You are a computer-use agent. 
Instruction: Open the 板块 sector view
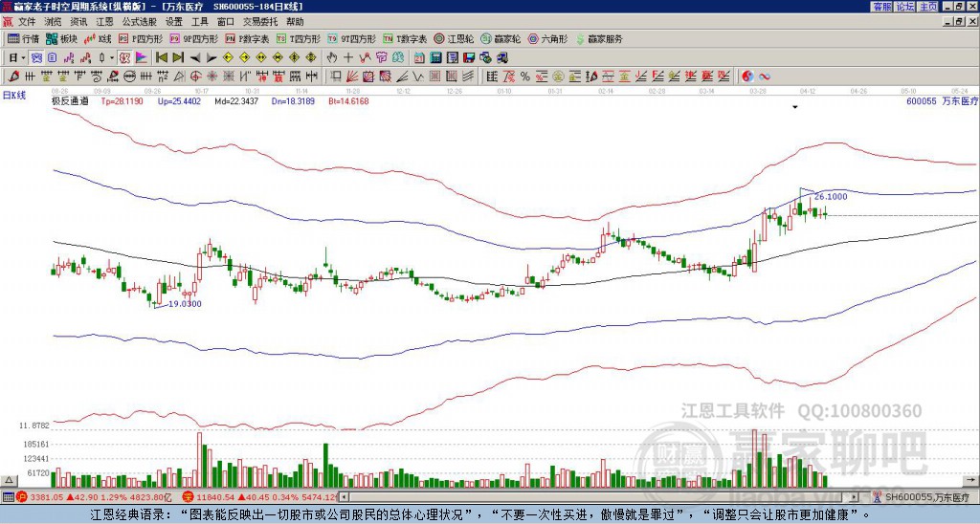point(62,38)
